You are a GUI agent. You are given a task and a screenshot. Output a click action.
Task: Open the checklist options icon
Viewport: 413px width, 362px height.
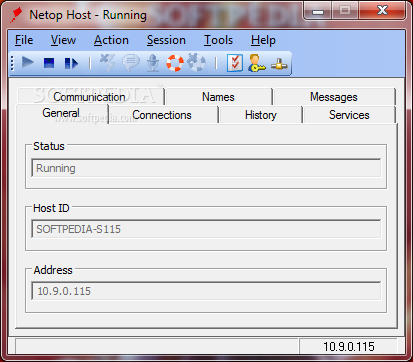click(x=235, y=63)
